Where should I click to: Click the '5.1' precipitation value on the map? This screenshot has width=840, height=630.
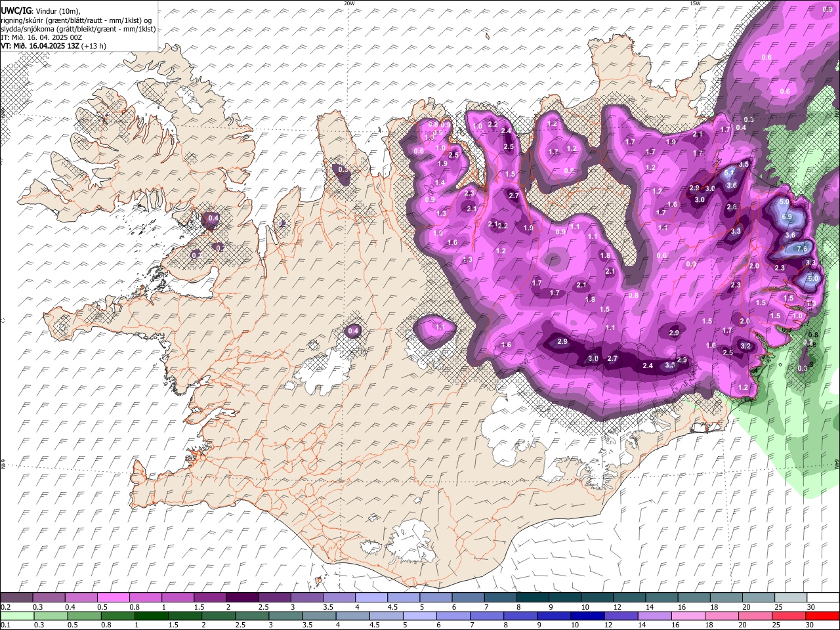(730, 174)
